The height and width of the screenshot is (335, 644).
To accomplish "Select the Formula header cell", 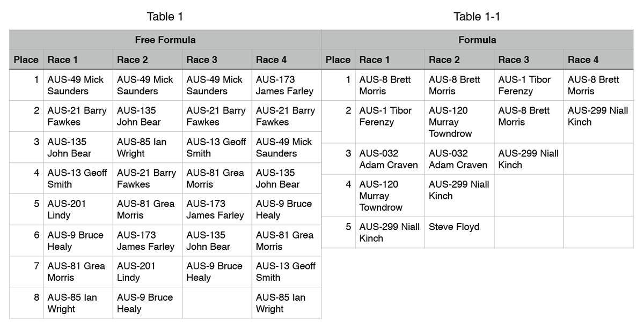I will tap(477, 40).
